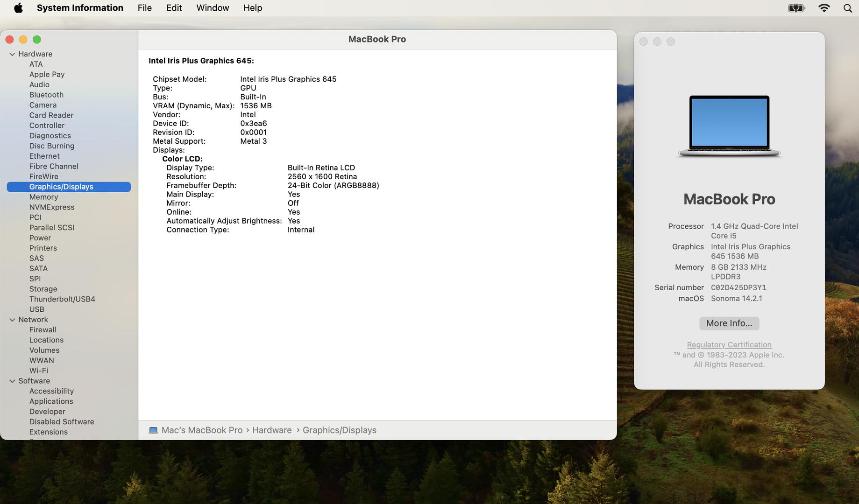Select Firewall under Network
The width and height of the screenshot is (859, 504).
[43, 330]
